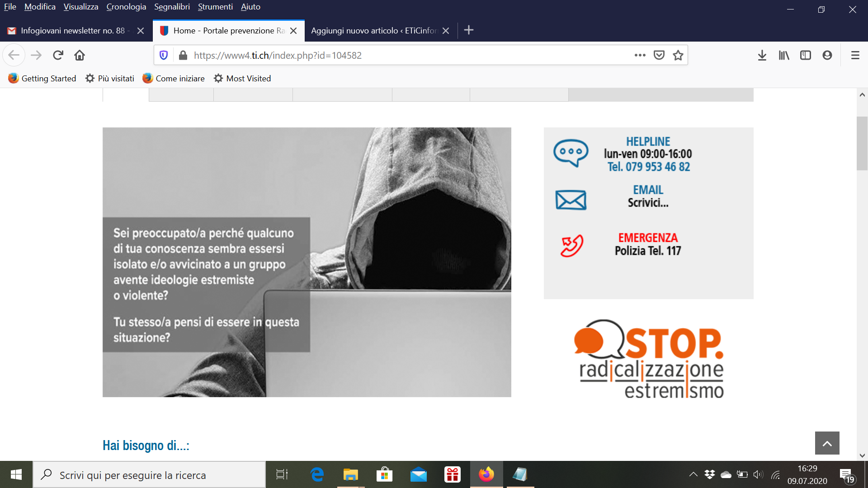This screenshot has height=488, width=868.
Task: Open the EMAIL Scrivici link
Action: [648, 196]
